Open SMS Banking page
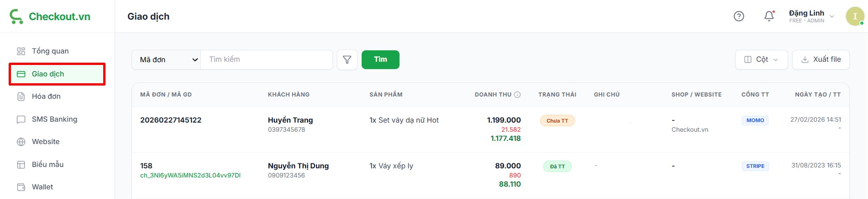Screen dimensions: 868x199 (x=54, y=119)
